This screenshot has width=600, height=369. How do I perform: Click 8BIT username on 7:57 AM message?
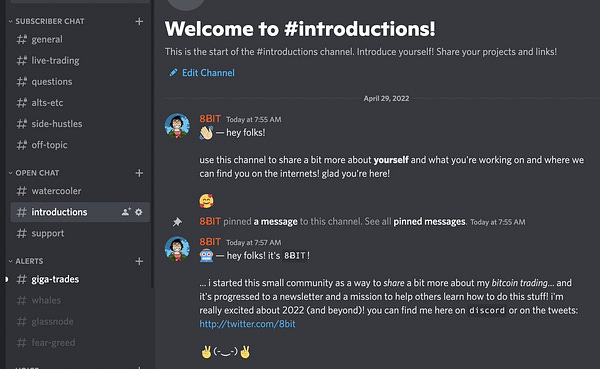pos(210,242)
